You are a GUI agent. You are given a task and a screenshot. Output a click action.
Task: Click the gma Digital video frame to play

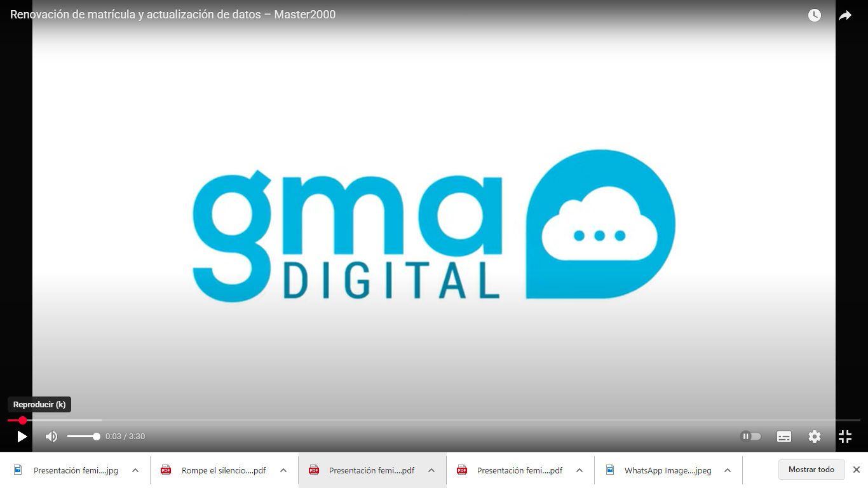click(434, 225)
